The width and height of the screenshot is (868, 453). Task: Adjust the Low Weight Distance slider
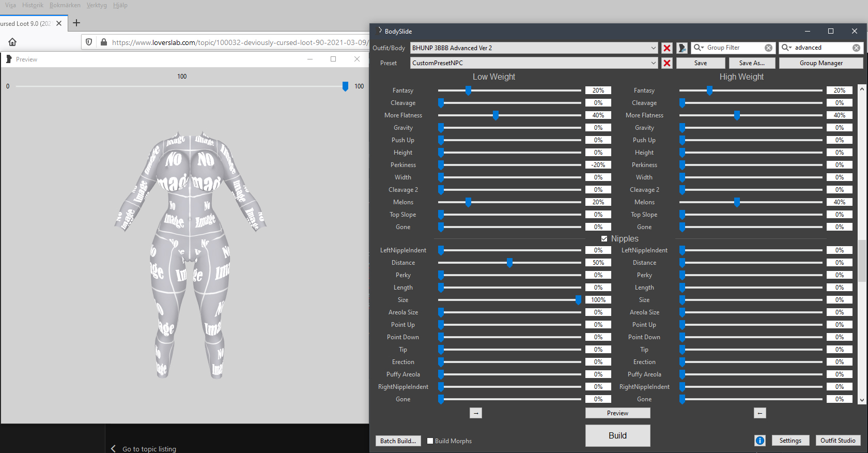coord(509,263)
